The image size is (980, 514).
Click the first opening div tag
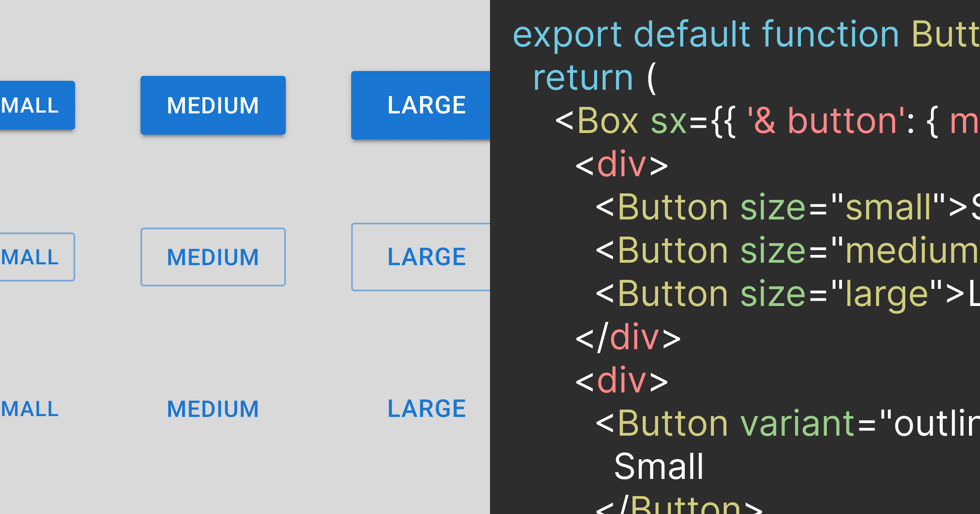[x=621, y=164]
